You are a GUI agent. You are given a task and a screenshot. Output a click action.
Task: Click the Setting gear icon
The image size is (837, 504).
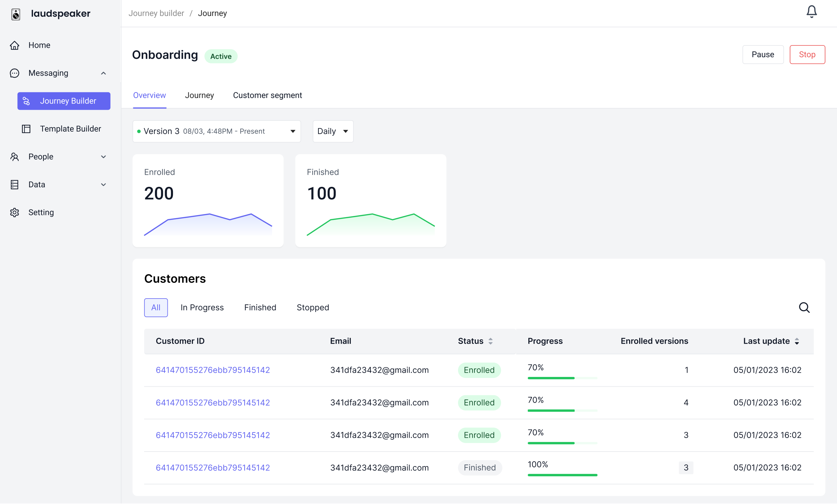15,212
